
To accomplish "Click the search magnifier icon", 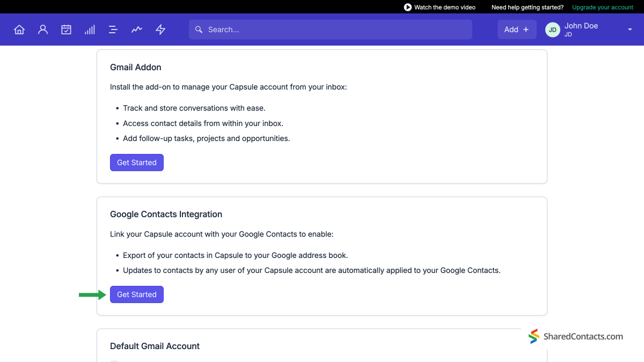I will [199, 29].
